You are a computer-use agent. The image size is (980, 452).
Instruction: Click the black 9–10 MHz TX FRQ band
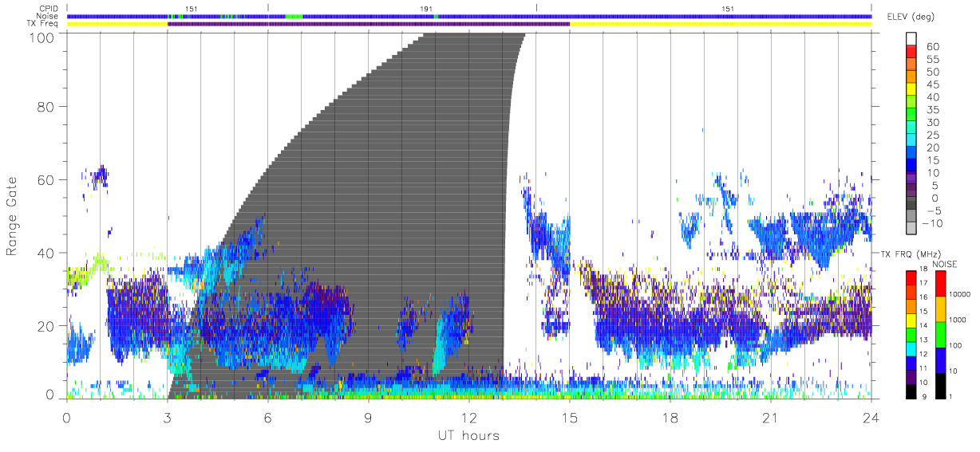tap(911, 390)
